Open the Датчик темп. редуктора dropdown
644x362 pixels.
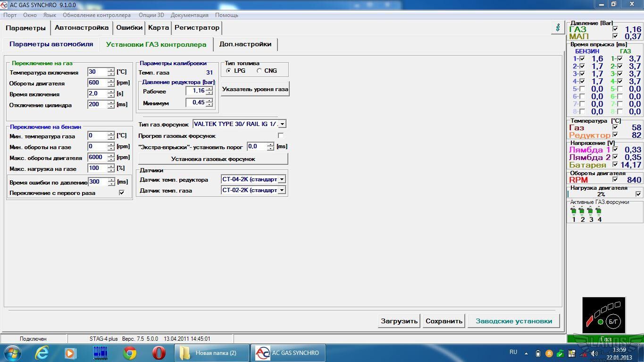pyautogui.click(x=282, y=179)
